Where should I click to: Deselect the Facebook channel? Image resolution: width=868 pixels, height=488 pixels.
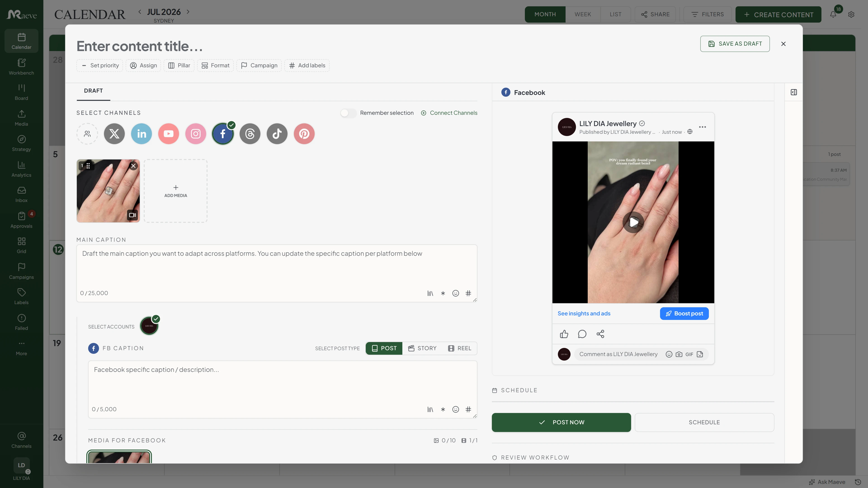223,134
